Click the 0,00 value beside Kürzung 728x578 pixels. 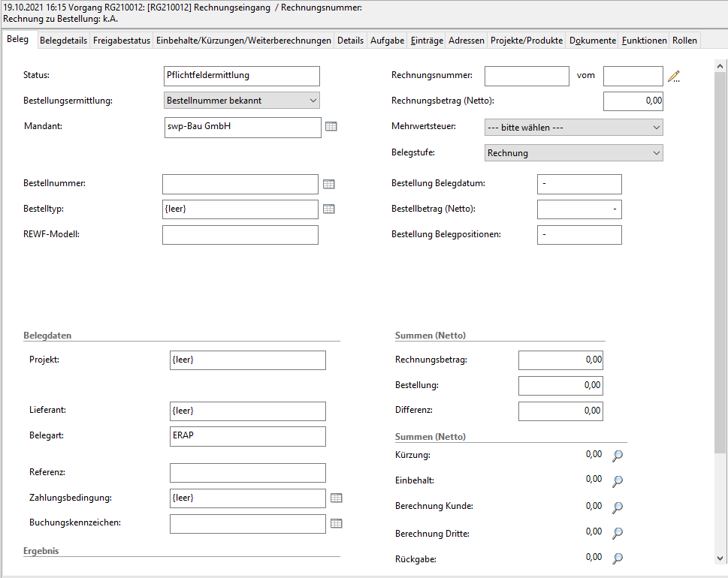tap(594, 454)
